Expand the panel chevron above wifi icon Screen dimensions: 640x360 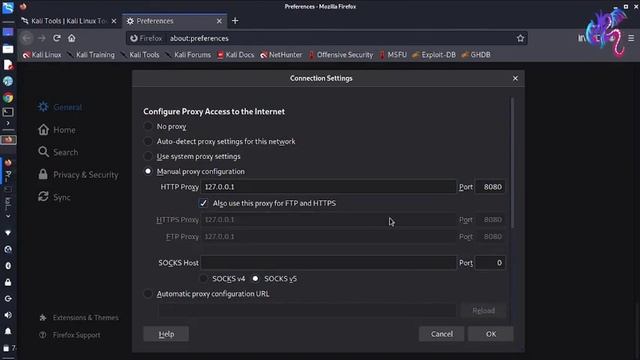[8, 216]
